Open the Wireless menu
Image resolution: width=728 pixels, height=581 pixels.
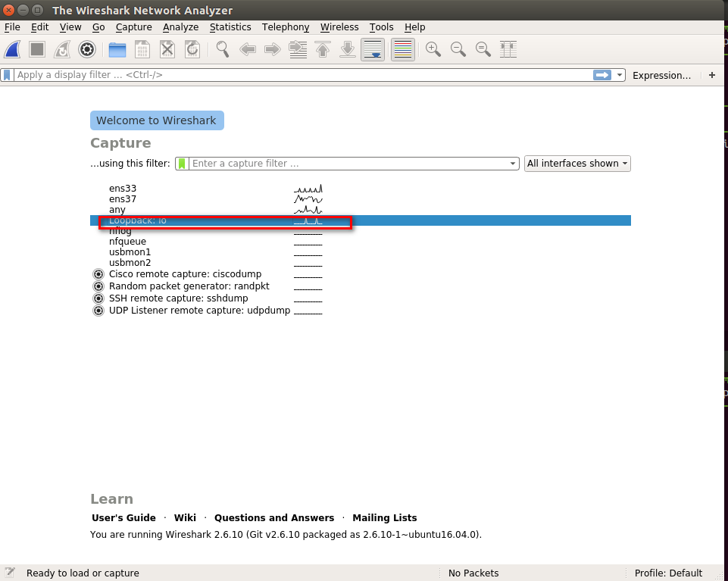click(339, 27)
